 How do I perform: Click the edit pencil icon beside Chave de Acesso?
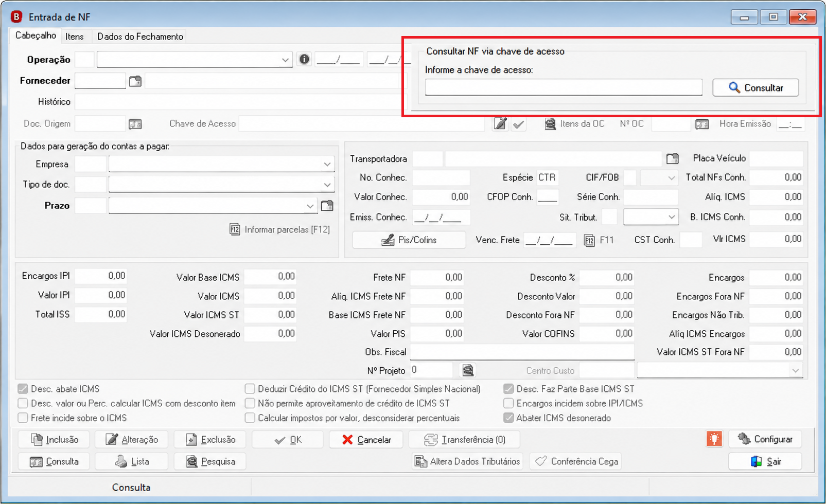500,124
